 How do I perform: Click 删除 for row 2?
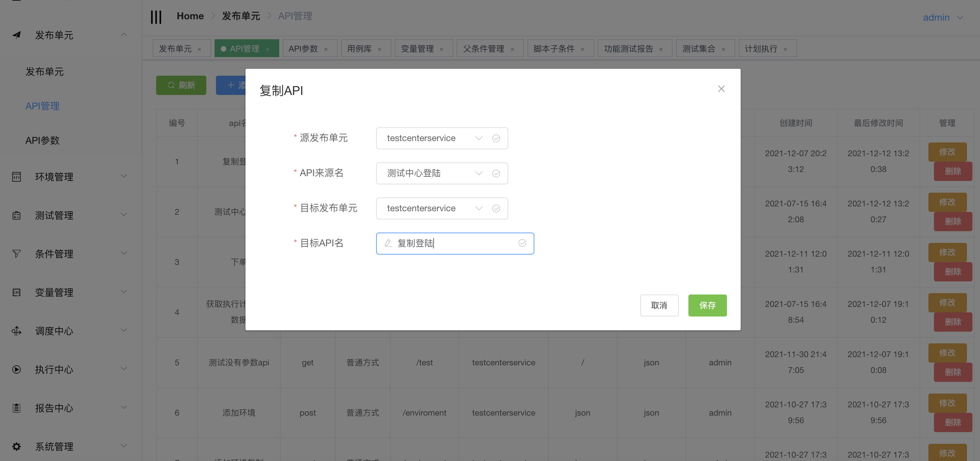point(952,221)
